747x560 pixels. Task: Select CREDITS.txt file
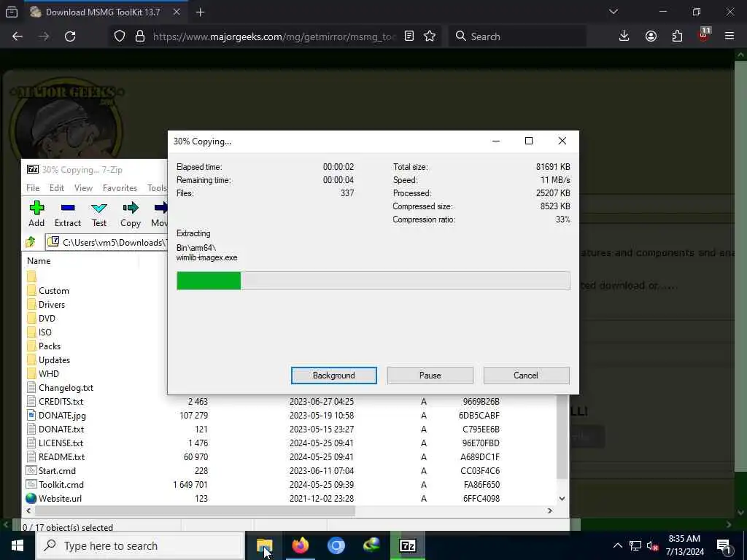(x=61, y=402)
